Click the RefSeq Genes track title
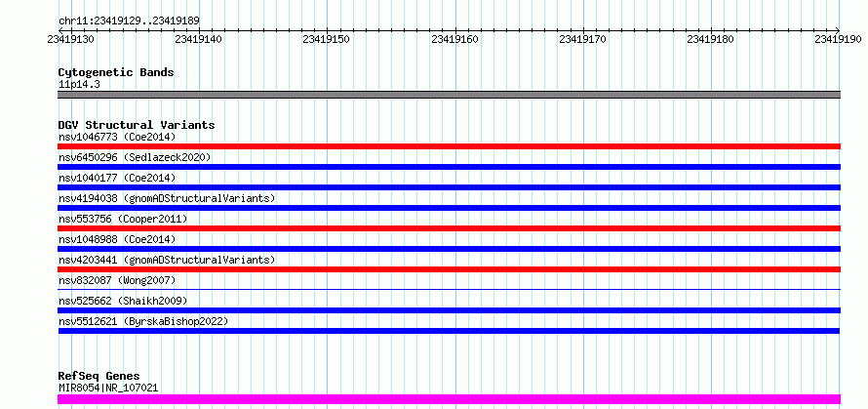The height and width of the screenshot is (409, 868). (x=99, y=377)
